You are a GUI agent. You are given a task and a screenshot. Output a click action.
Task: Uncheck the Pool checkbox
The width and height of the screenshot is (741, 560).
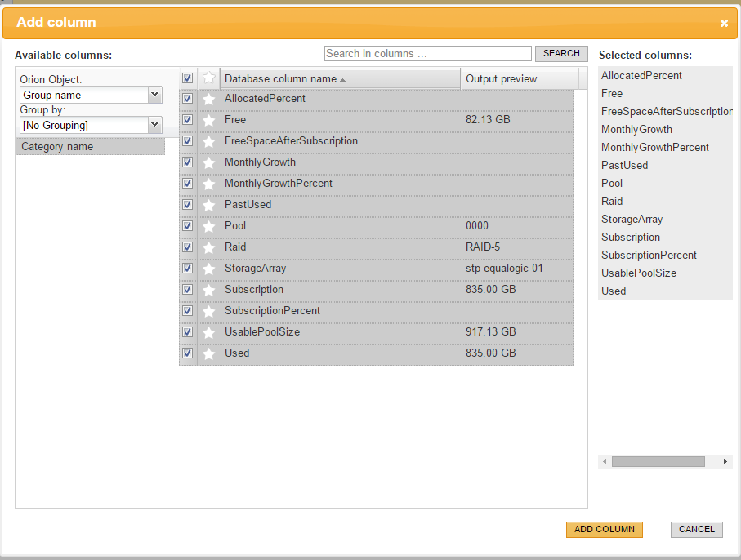click(x=188, y=225)
